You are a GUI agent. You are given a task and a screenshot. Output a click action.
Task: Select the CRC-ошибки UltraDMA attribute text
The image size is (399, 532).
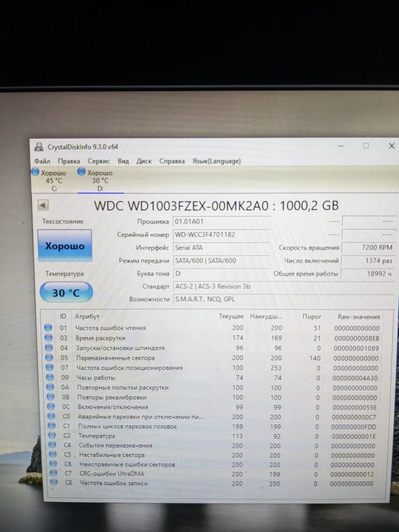[x=112, y=473]
